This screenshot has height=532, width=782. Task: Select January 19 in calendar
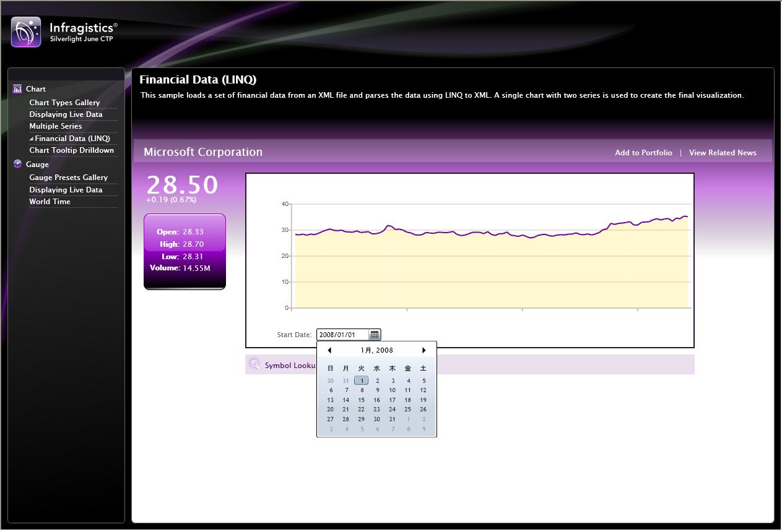pyautogui.click(x=424, y=400)
